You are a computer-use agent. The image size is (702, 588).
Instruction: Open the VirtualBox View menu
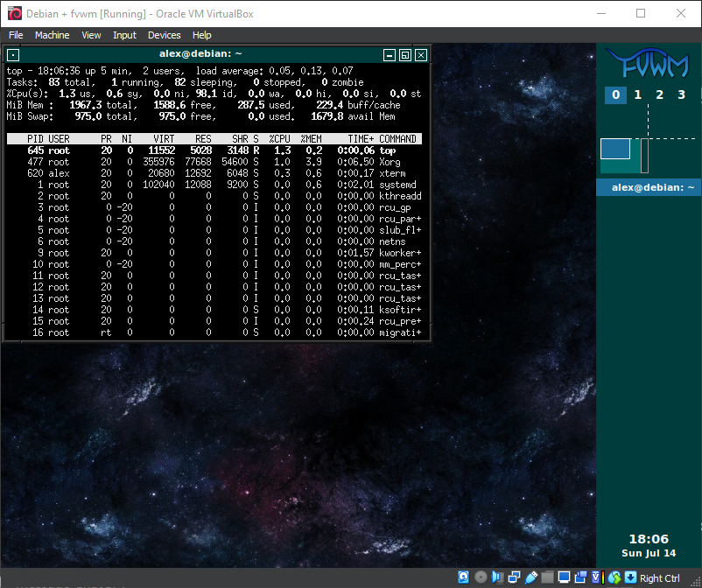click(91, 35)
